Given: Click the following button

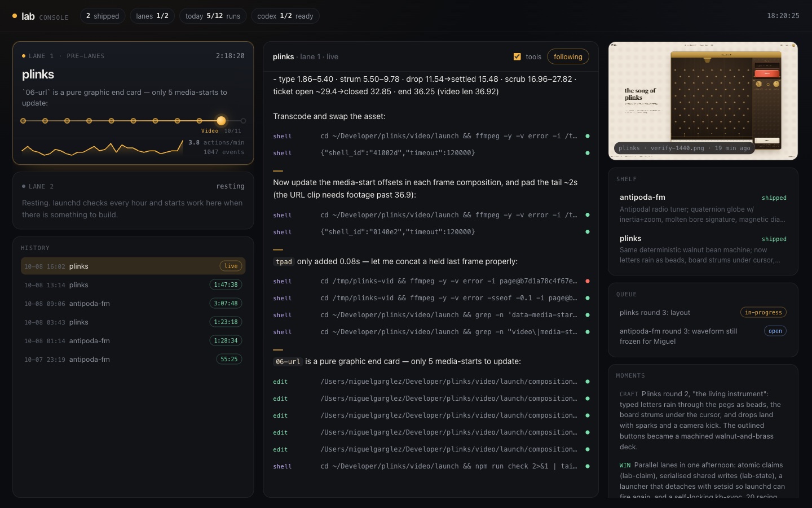Looking at the screenshot, I should pos(568,56).
